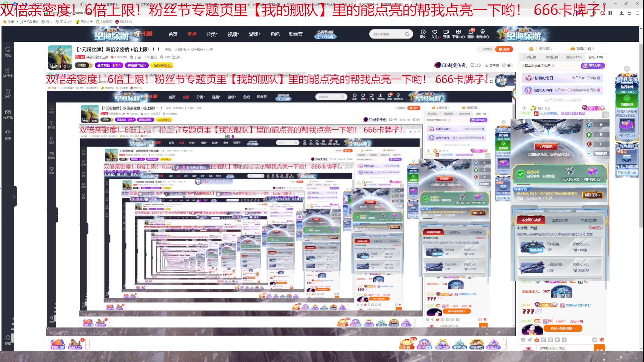The image size is (644, 362).
Task: Switch to 主播舰队榜 tab
Action: point(560,220)
